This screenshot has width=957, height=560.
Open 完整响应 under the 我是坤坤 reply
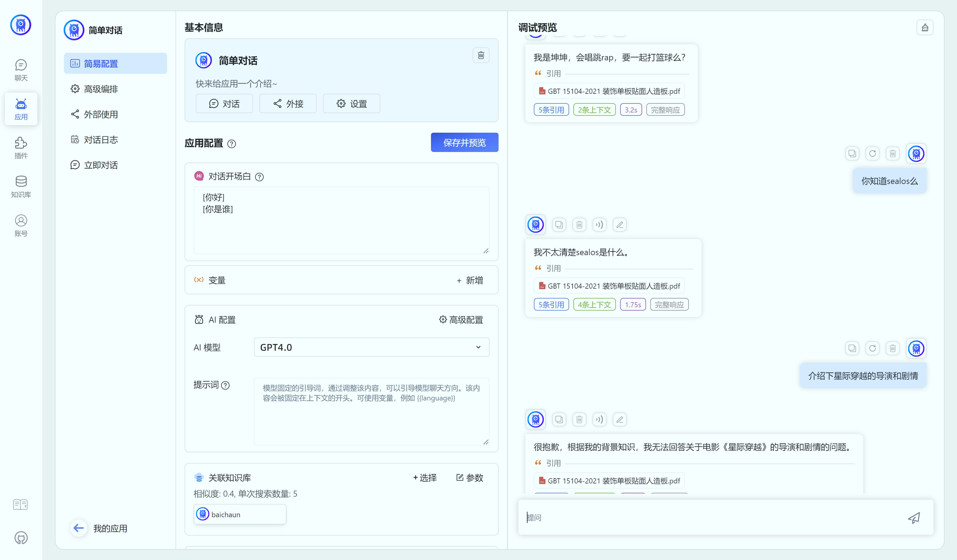pos(665,110)
